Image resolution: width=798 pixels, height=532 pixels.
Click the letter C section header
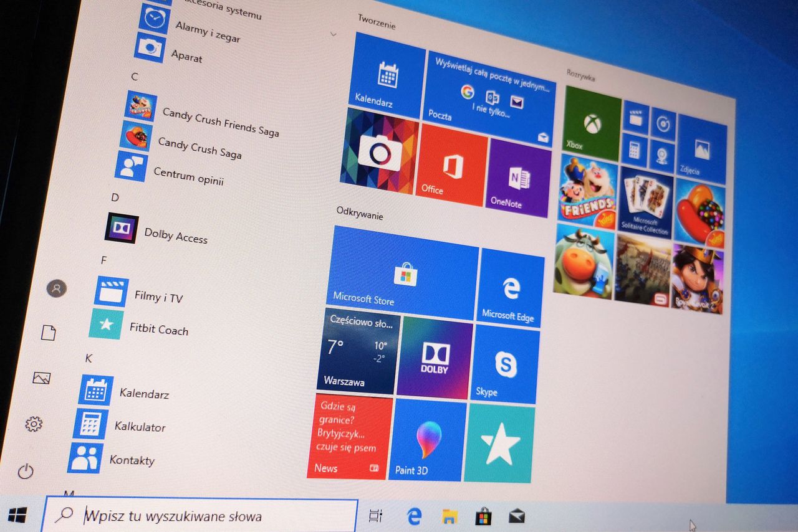tap(135, 77)
